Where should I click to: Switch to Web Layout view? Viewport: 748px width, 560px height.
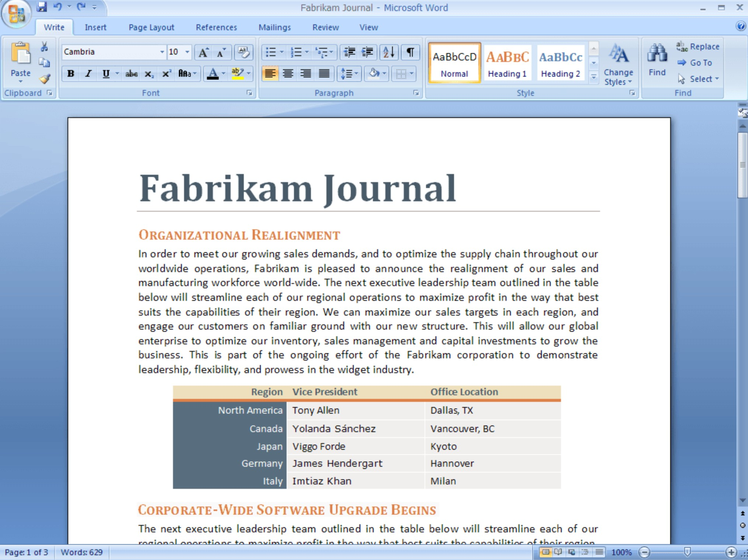coord(572,552)
